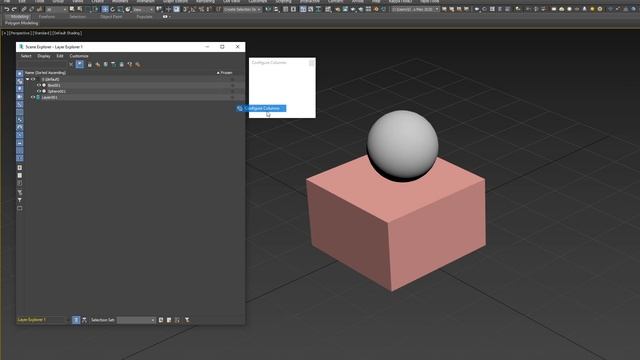Open the Display menu in Scene Explorer
Screen dimensions: 640x360
pyautogui.click(x=44, y=56)
